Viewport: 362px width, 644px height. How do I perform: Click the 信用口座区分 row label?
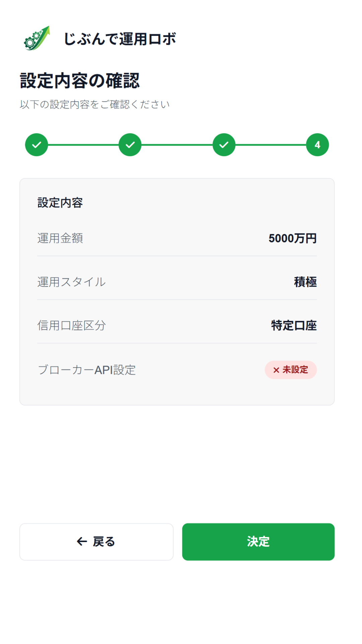pyautogui.click(x=71, y=326)
